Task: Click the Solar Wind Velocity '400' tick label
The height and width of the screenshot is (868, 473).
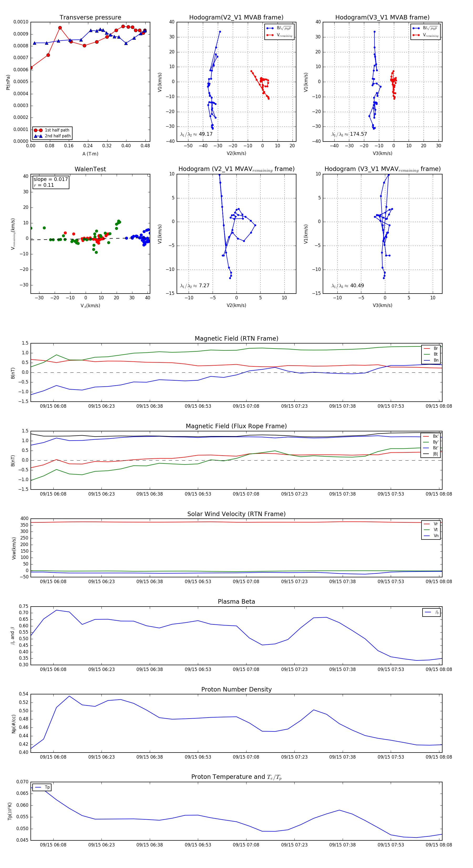Action: click(x=24, y=519)
